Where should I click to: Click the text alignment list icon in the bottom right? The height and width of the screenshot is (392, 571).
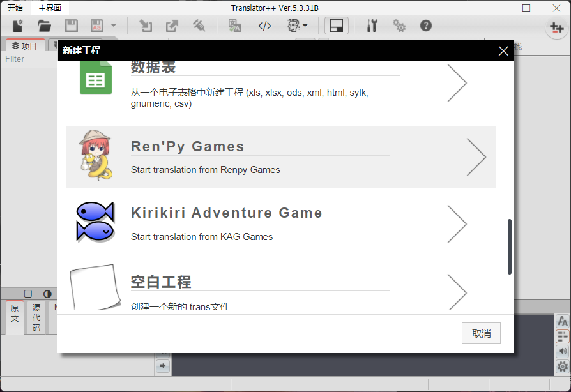click(563, 336)
